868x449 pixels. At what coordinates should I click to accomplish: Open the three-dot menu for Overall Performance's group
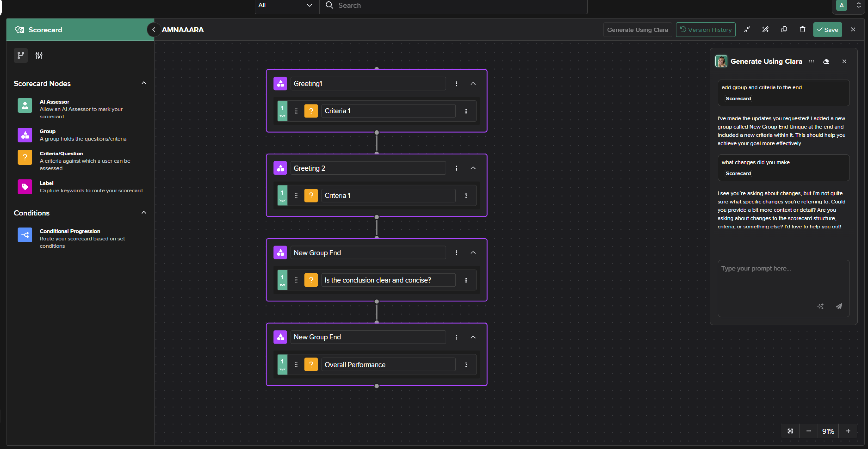click(x=457, y=337)
